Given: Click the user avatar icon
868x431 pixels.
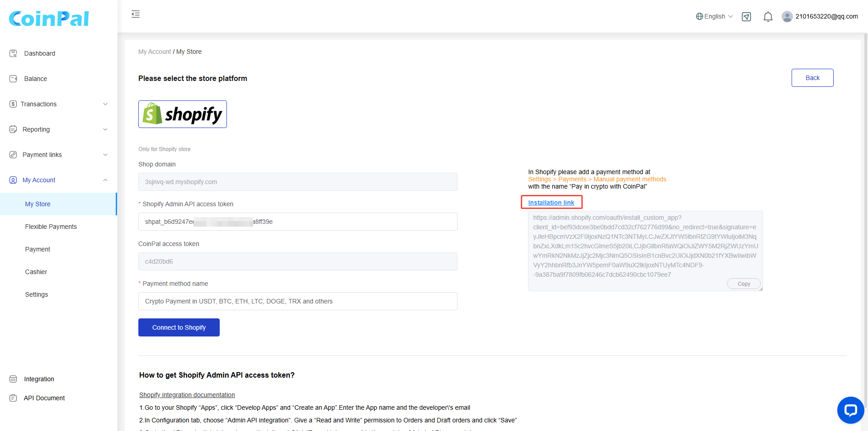Looking at the screenshot, I should 787,17.
